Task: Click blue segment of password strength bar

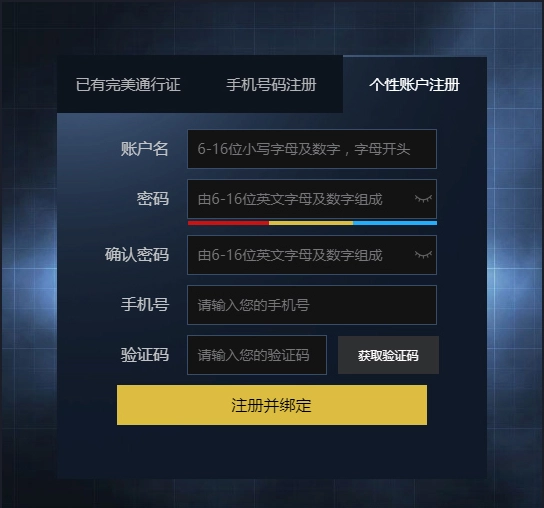Action: pyautogui.click(x=395, y=223)
